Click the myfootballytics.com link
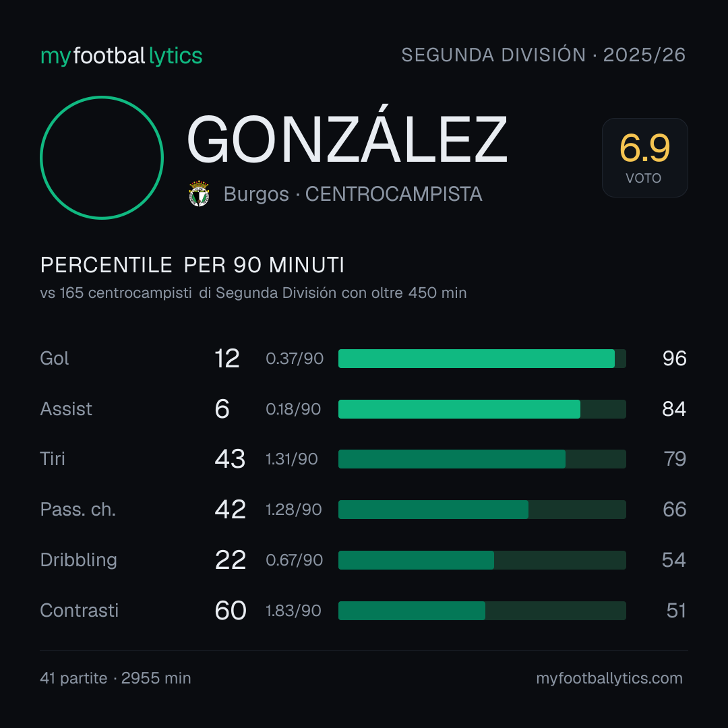Image resolution: width=728 pixels, height=728 pixels. [609, 678]
